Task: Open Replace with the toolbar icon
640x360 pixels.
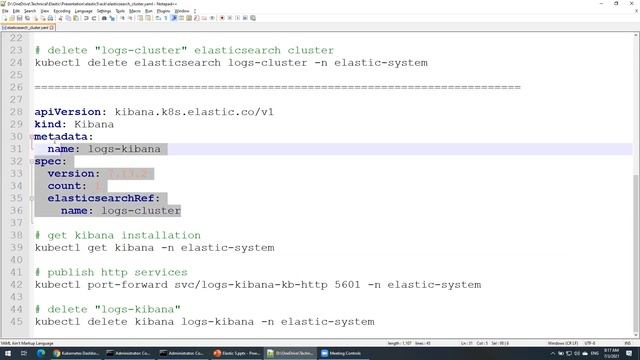Action: 113,18
